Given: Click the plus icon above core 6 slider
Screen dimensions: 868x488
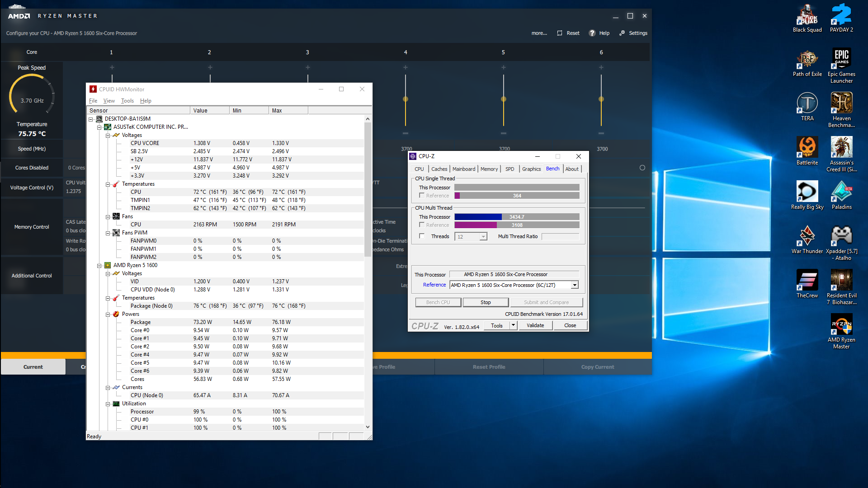Looking at the screenshot, I should point(601,67).
